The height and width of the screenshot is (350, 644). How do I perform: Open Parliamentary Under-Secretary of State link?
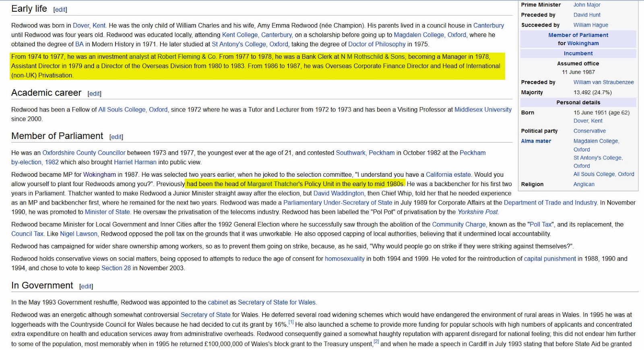coord(338,203)
